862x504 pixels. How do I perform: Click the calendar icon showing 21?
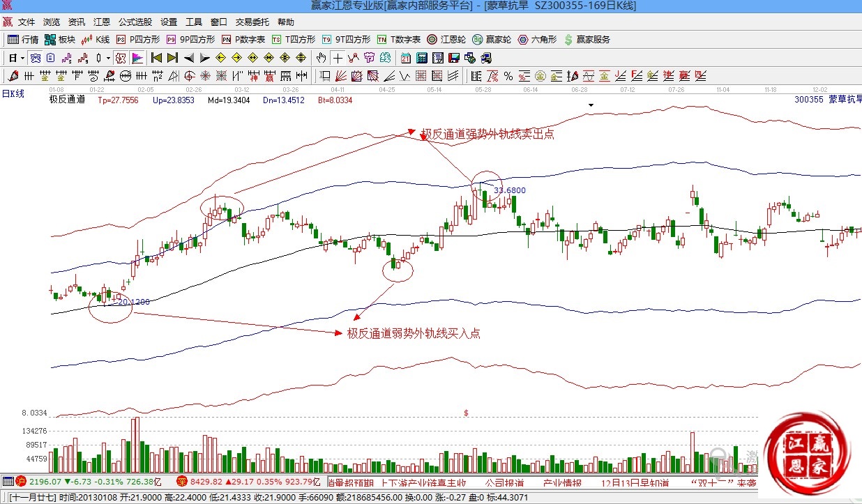click(406, 58)
